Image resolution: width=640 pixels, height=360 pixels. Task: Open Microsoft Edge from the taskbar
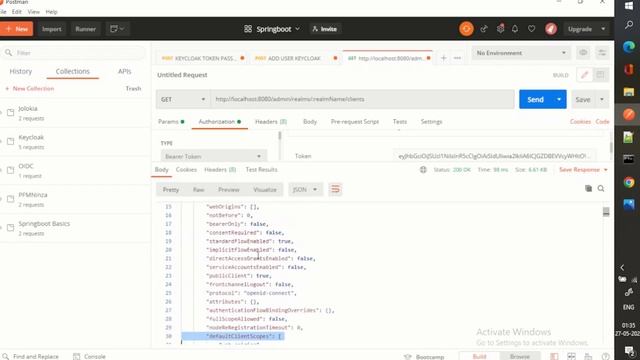tap(629, 47)
